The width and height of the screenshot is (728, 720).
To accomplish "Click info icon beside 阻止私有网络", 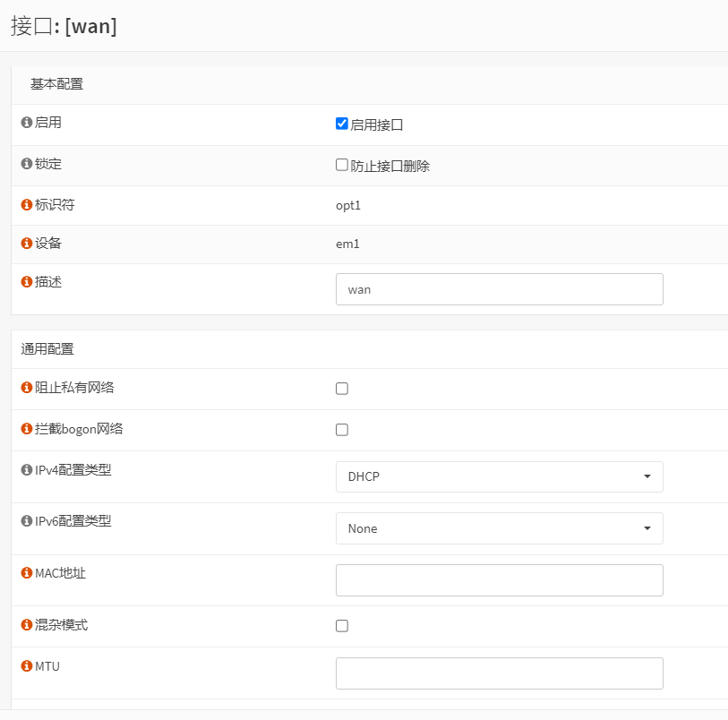I will click(x=27, y=388).
